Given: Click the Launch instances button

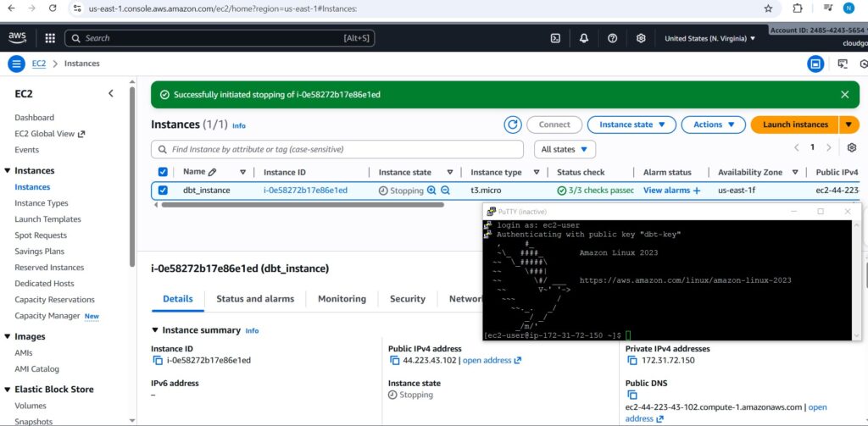Looking at the screenshot, I should click(795, 124).
